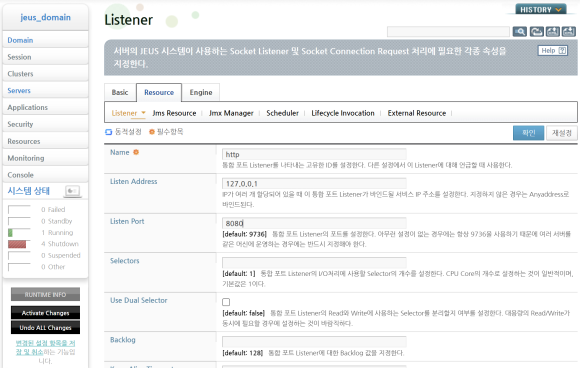
Task: Click the blue confirm button
Action: tap(528, 133)
